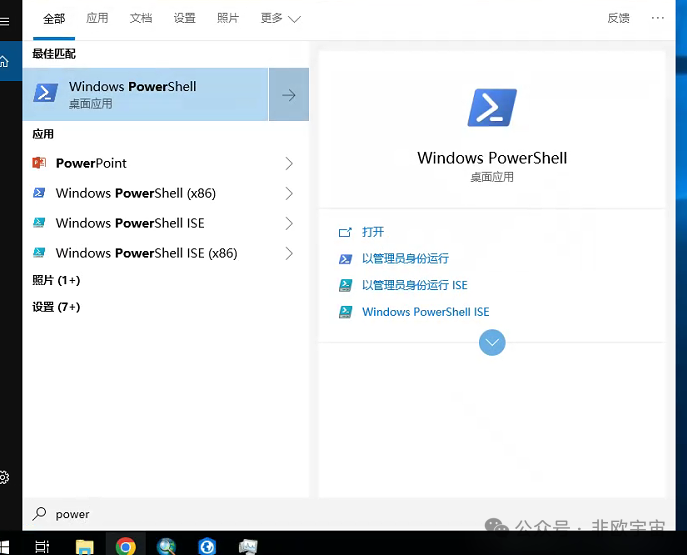This screenshot has height=555, width=687.
Task: Click the magnifier icon in search box
Action: coord(39,513)
